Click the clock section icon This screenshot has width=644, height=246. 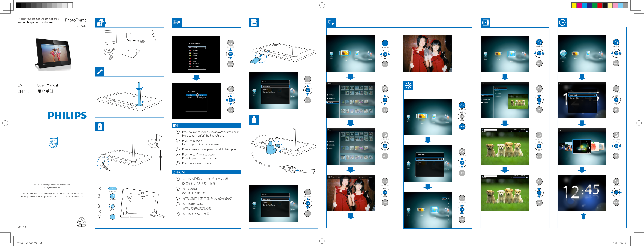[x=562, y=23]
